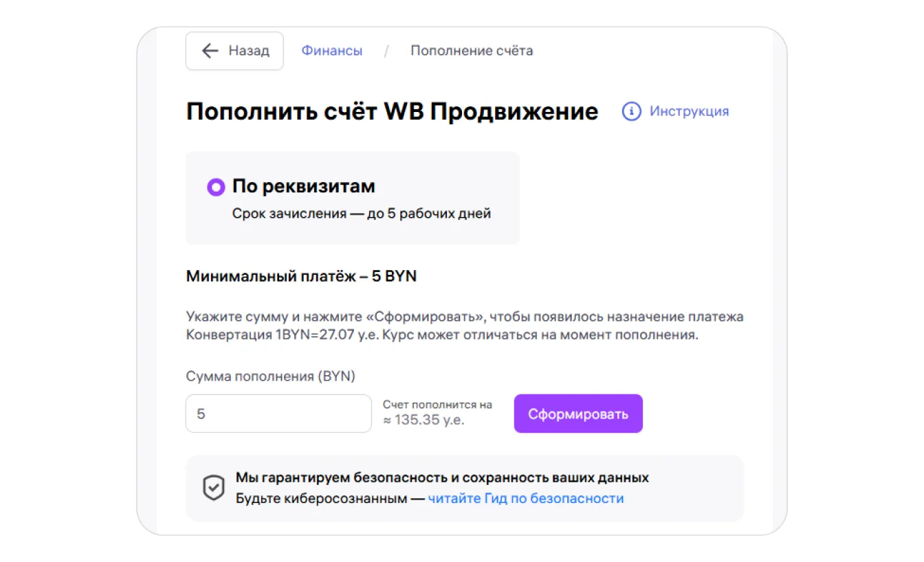
Task: Click the shield security icon
Action: (x=214, y=488)
